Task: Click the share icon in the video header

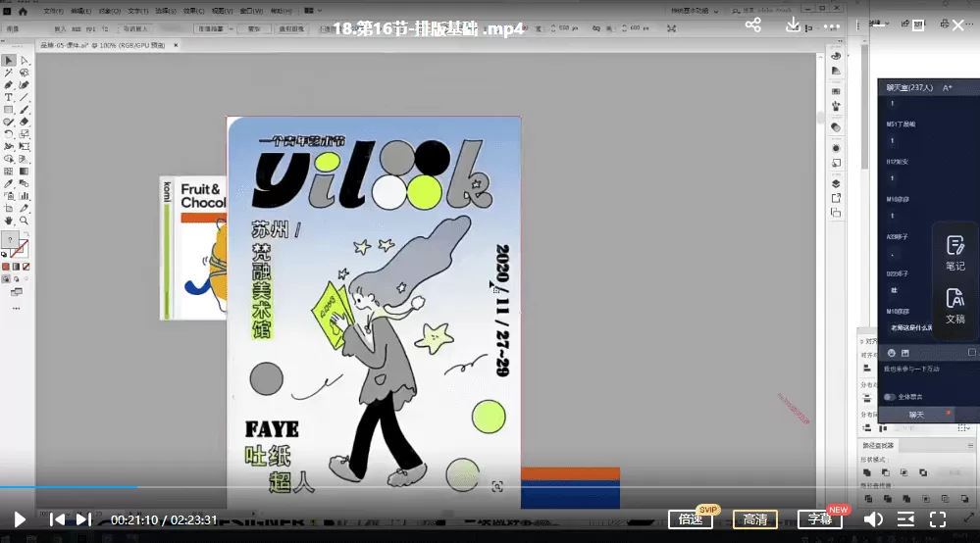Action: (752, 25)
